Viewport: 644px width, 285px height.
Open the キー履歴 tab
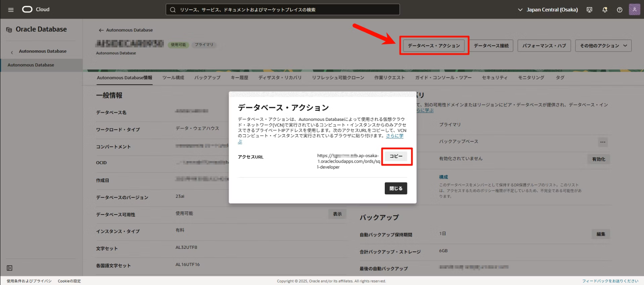point(239,78)
